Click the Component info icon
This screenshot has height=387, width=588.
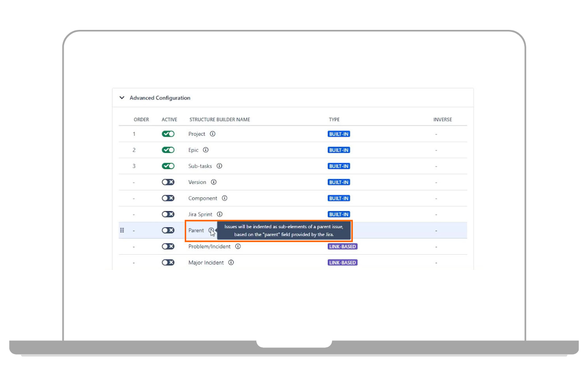(x=224, y=198)
